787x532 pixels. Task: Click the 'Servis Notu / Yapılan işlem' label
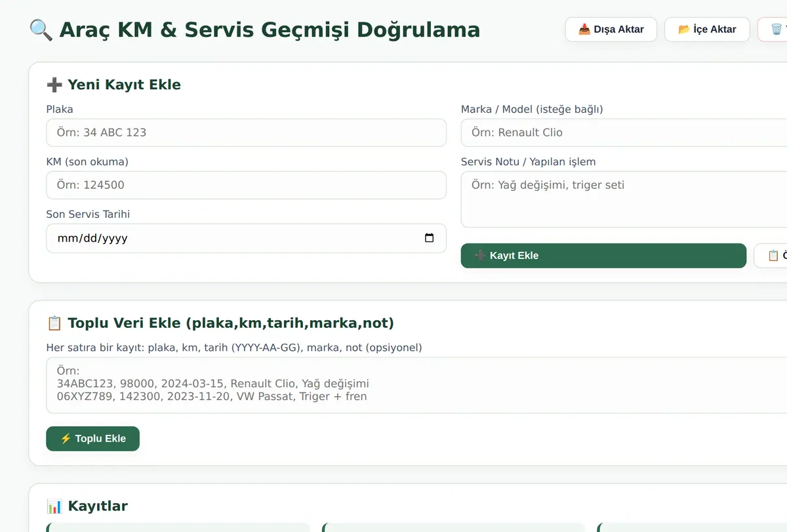[x=528, y=161]
